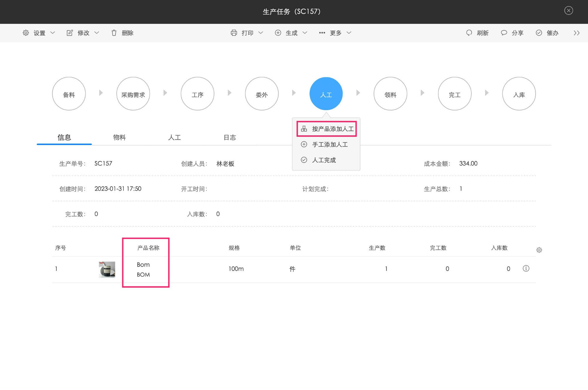Click the refresh icon

click(x=469, y=33)
